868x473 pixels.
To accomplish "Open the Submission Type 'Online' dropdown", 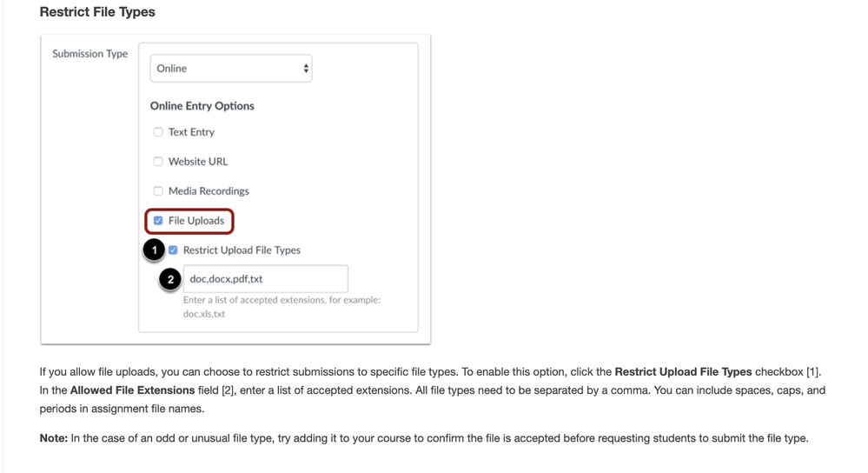I will [230, 69].
